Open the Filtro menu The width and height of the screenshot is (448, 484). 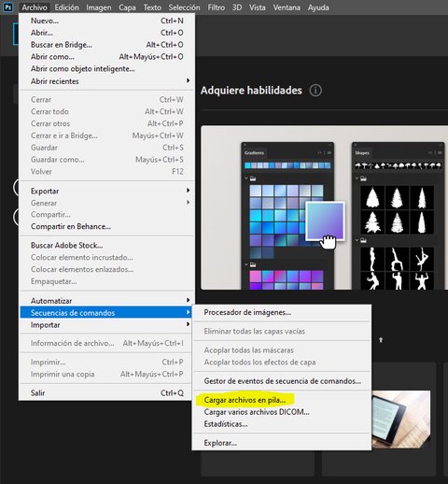pos(217,7)
